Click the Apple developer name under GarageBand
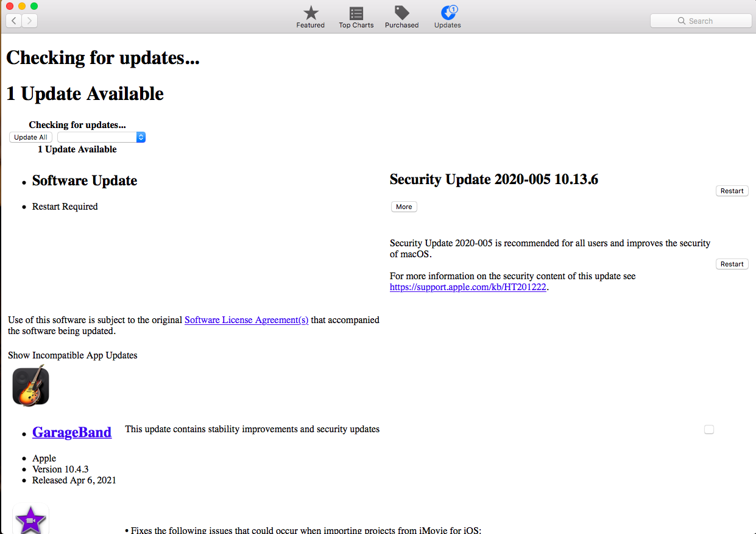 [44, 458]
